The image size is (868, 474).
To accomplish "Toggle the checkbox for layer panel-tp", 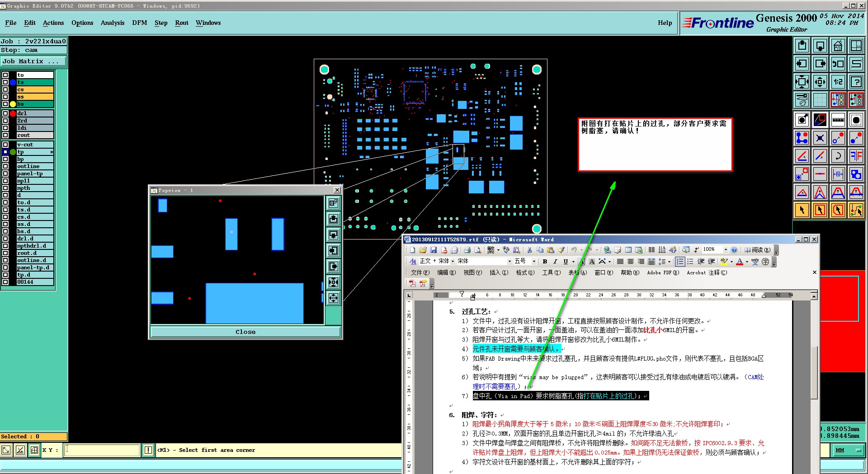I will (x=5, y=174).
